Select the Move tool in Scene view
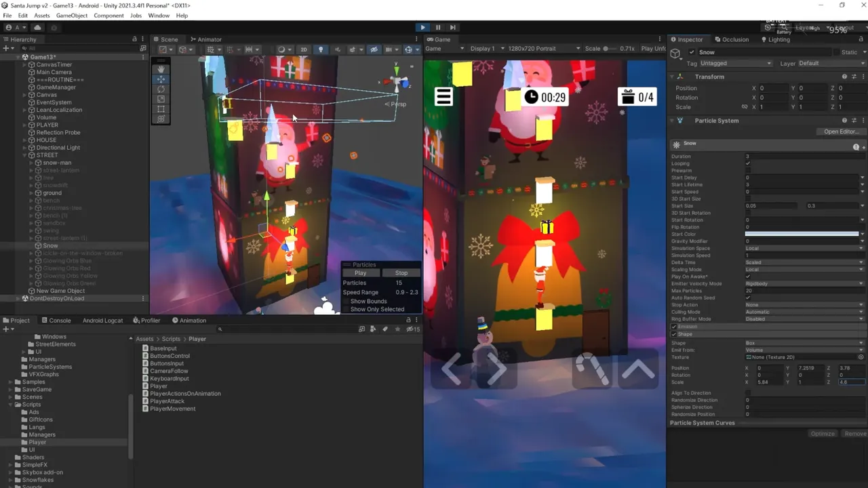Screen dimensions: 868x488 point(161,79)
